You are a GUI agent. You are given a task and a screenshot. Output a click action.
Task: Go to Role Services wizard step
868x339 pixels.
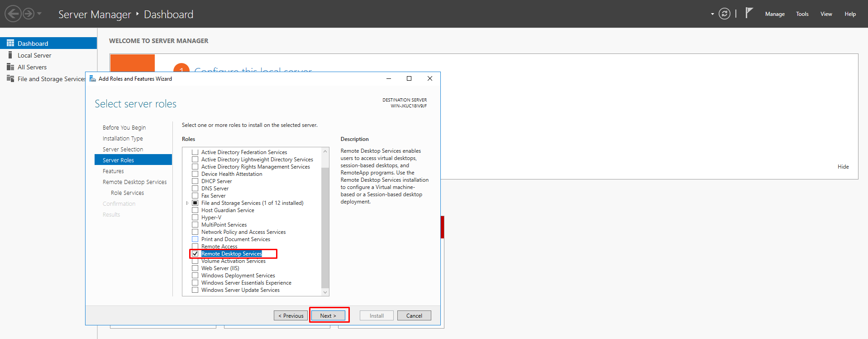click(127, 193)
